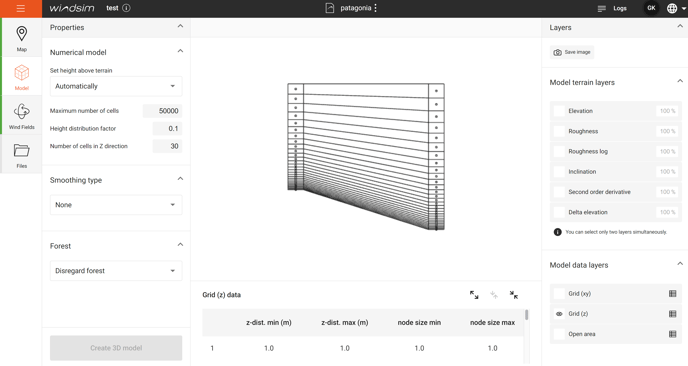Collapse the Model terrain layers section
Viewport: 688px width, 366px height.
click(680, 81)
